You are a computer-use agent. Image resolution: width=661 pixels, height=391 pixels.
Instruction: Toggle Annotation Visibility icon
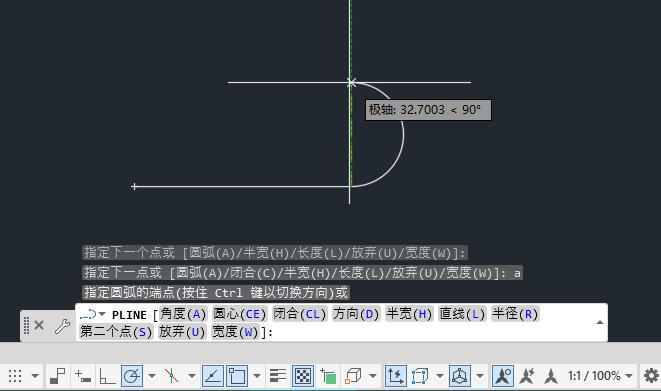[503, 376]
